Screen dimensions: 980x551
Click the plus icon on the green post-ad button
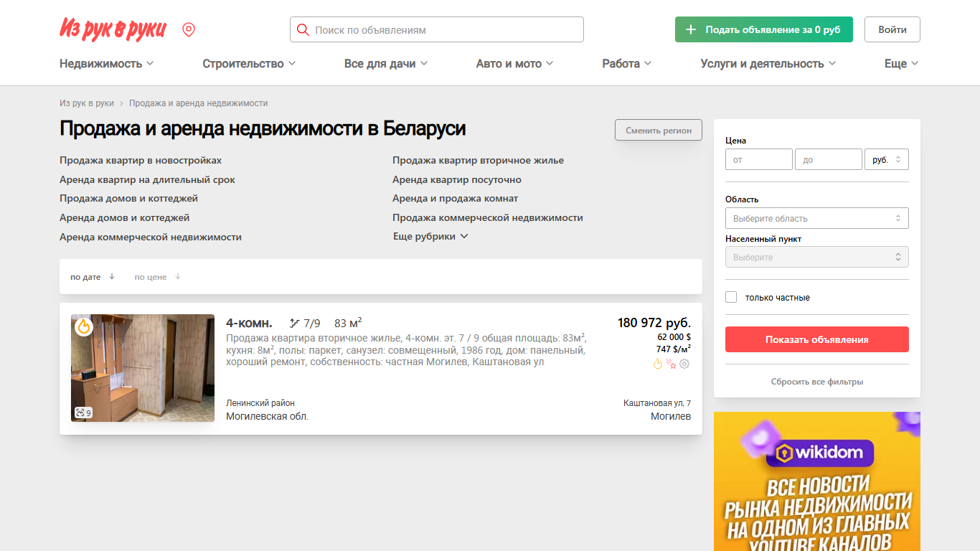(691, 29)
